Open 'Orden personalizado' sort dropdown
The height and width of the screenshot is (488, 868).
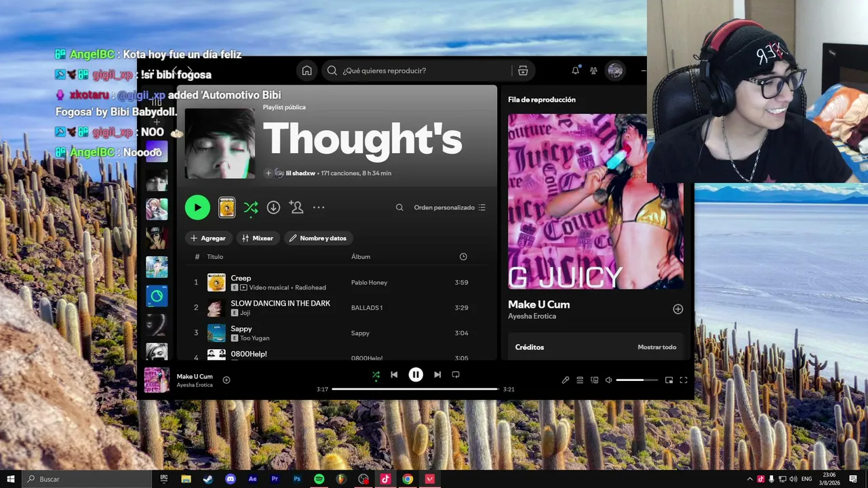point(450,207)
